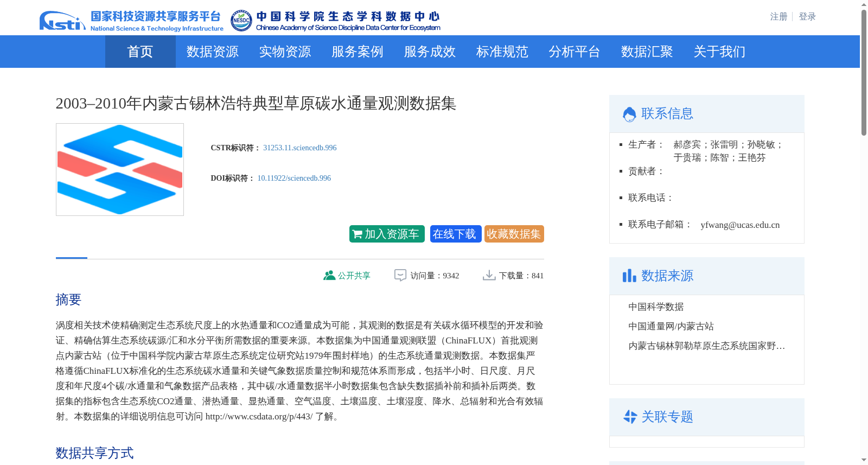Click 联系电话 label

coord(651,198)
